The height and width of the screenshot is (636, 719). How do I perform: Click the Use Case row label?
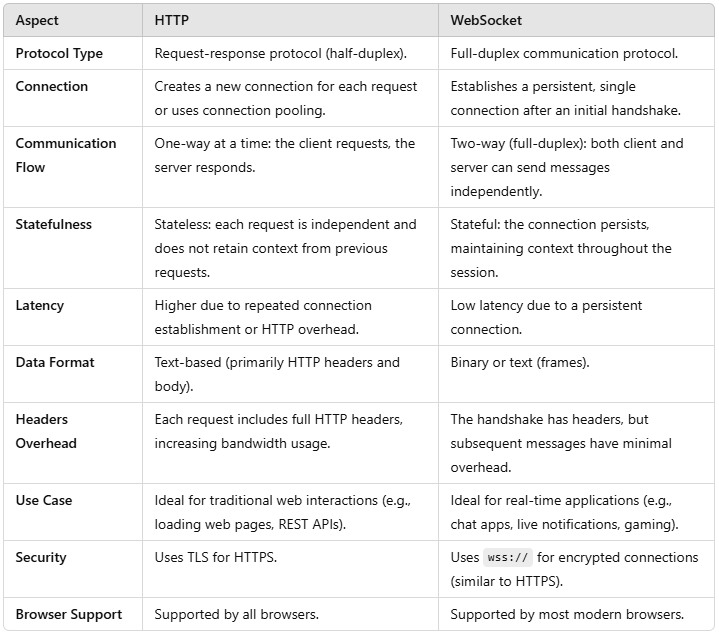(x=44, y=501)
